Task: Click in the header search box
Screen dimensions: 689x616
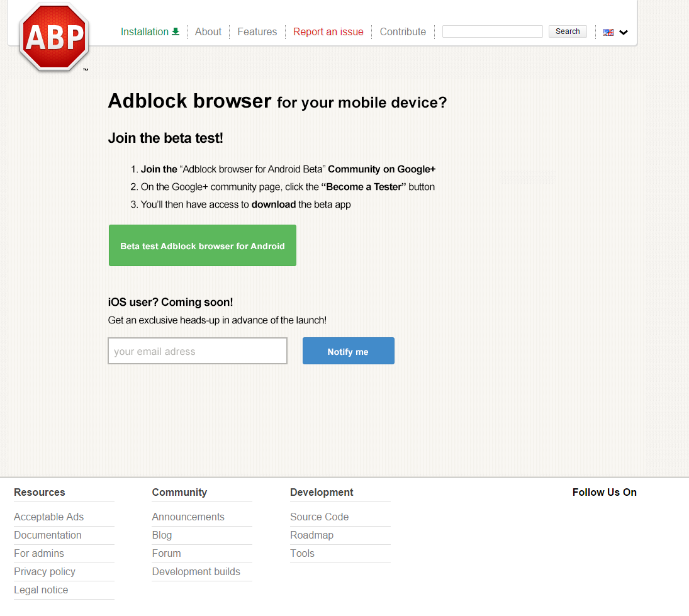Action: tap(492, 31)
